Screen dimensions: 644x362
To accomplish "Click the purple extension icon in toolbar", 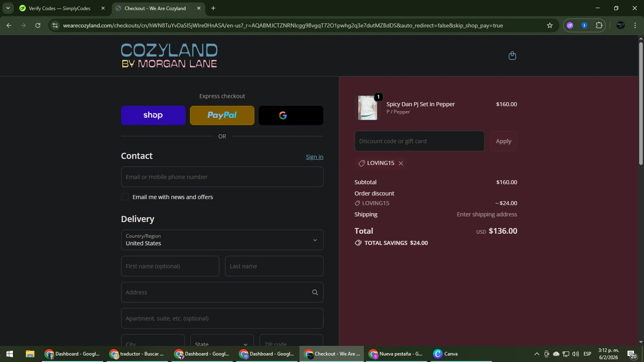I will click(x=570, y=25).
